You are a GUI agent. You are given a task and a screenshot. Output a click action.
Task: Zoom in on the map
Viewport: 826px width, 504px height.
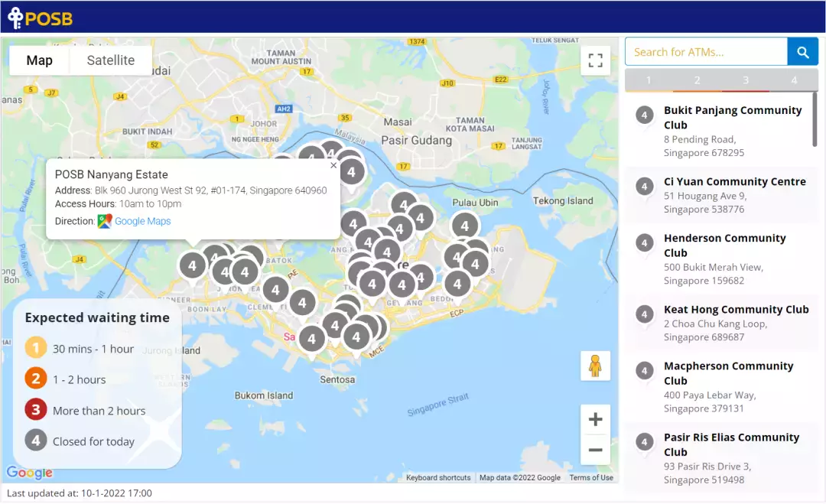pyautogui.click(x=595, y=419)
